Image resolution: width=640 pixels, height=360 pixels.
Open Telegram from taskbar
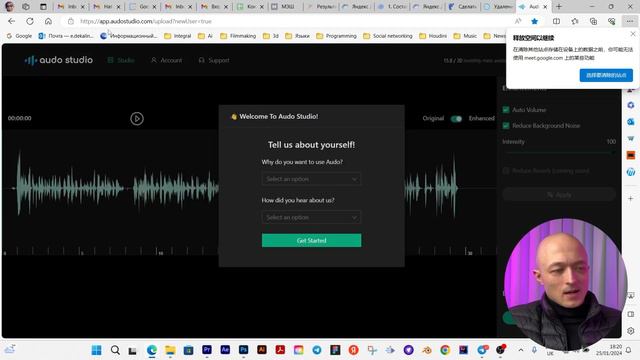tap(317, 350)
